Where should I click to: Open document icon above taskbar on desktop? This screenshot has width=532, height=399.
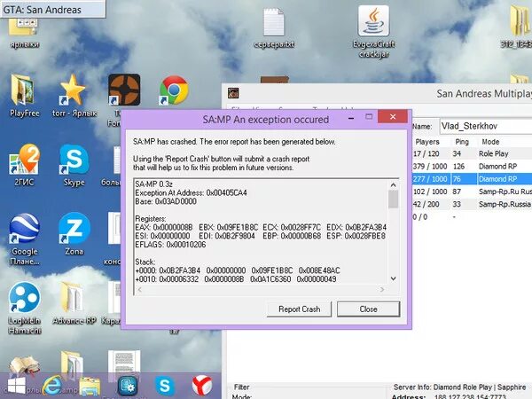tap(124, 362)
